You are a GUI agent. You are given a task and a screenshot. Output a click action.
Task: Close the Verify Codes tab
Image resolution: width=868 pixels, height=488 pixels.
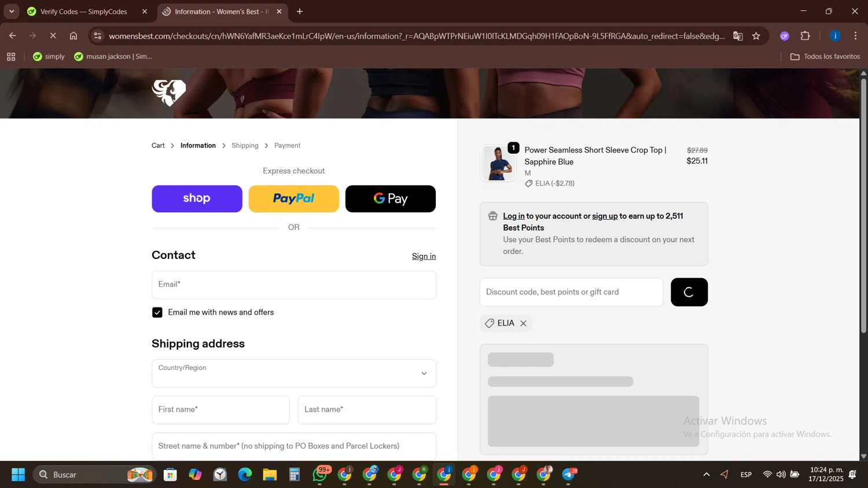coord(145,12)
